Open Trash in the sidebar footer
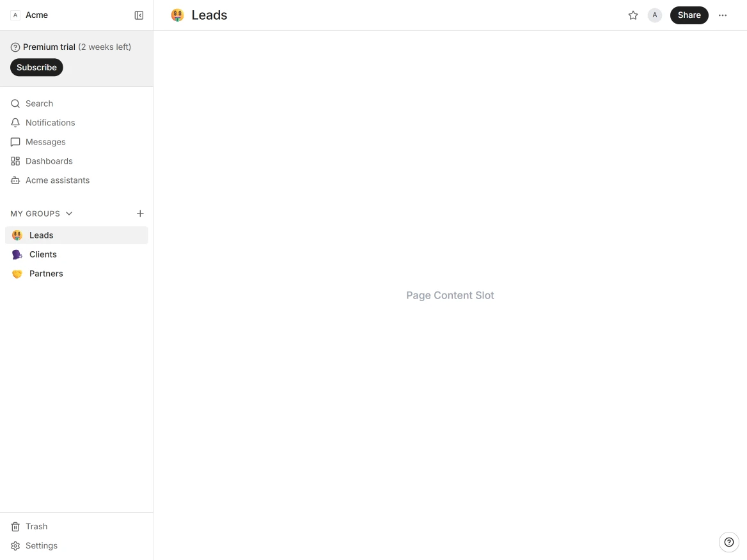The width and height of the screenshot is (747, 560). [x=36, y=527]
